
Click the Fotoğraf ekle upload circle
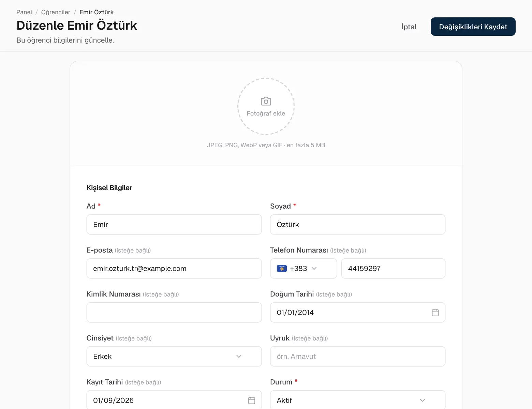[x=266, y=106]
